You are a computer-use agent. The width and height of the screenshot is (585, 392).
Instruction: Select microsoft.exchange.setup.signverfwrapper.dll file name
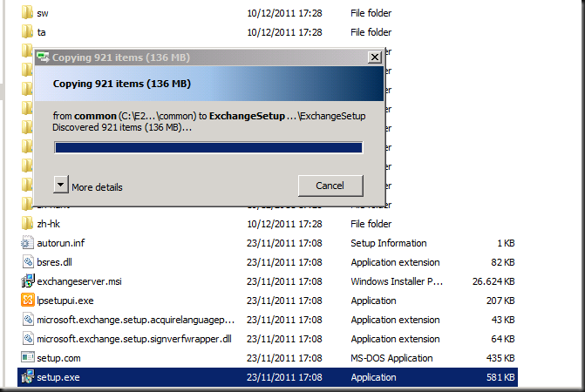click(134, 339)
